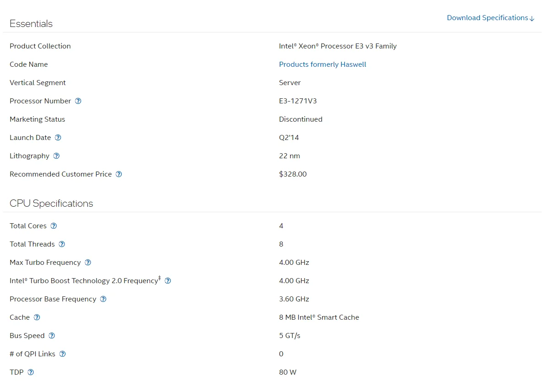Click the 8 MB Intel Smart Cache value
Image resolution: width=560 pixels, height=392 pixels.
coord(319,317)
